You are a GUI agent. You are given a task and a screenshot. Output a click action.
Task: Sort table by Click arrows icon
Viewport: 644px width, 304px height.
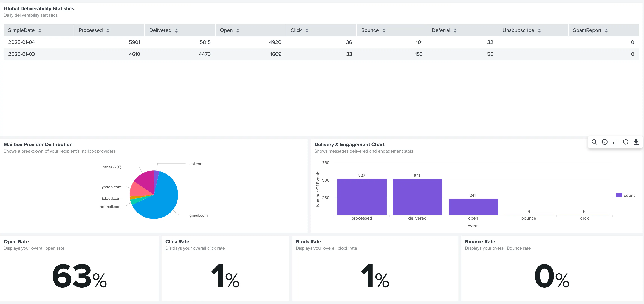click(x=307, y=30)
